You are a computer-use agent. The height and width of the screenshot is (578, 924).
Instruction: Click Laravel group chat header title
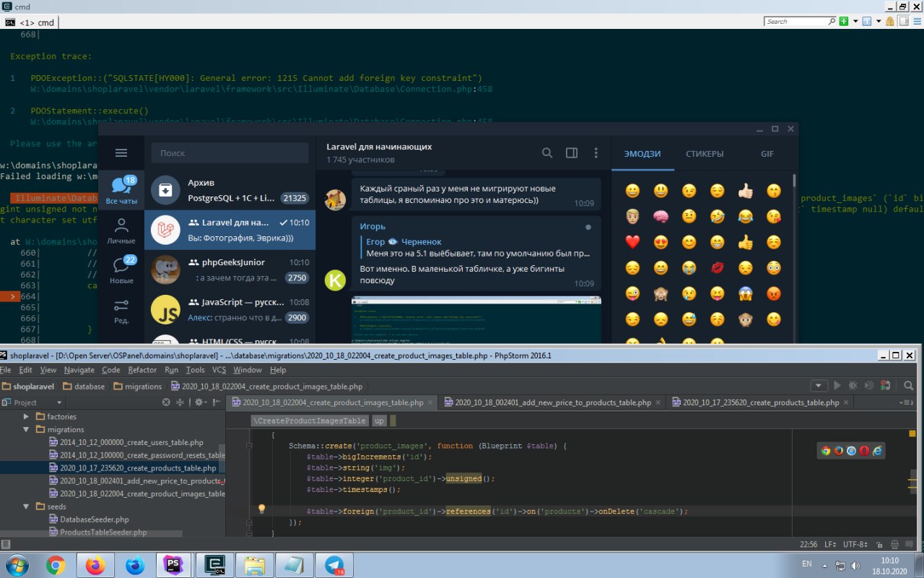[x=379, y=146]
